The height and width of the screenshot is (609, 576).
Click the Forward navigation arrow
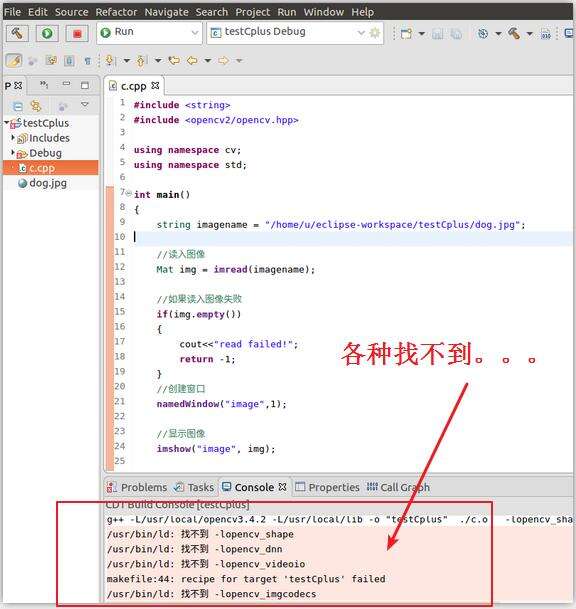[x=223, y=60]
